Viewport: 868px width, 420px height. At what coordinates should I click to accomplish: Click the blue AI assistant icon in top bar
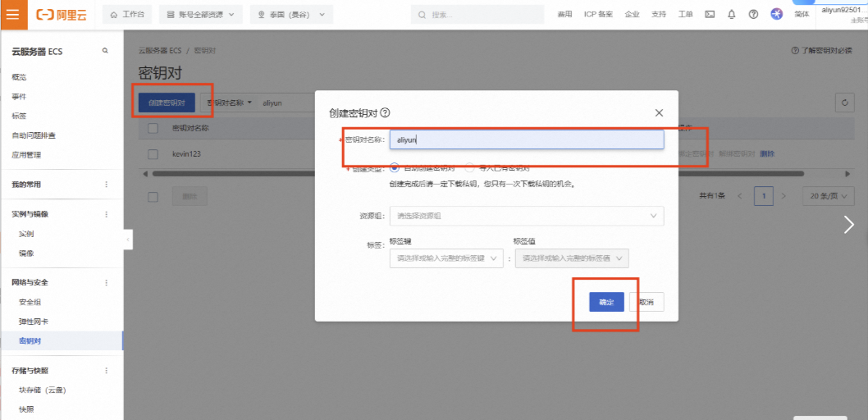pos(776,15)
